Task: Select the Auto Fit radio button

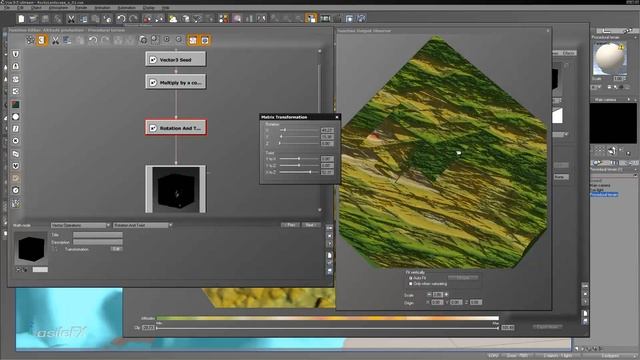Action: [x=411, y=278]
